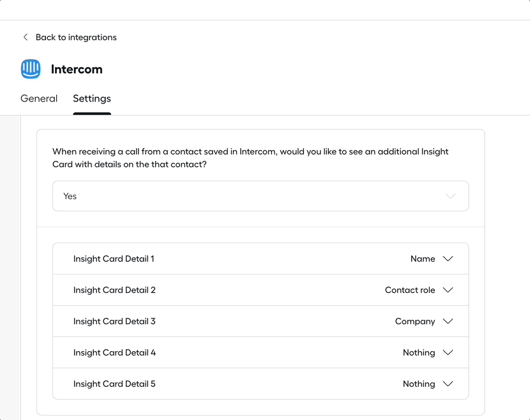Viewport: 530px width, 420px height.
Task: Select the Settings tab
Action: pos(92,98)
